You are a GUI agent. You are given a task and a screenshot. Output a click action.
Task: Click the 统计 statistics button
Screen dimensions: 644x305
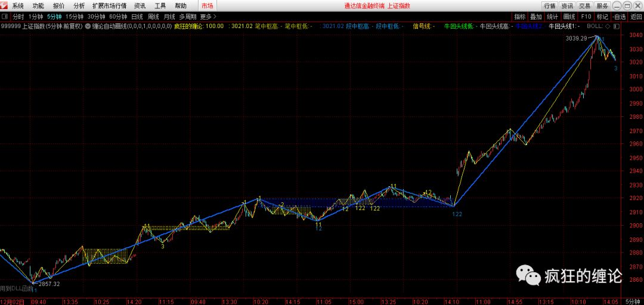tap(552, 17)
